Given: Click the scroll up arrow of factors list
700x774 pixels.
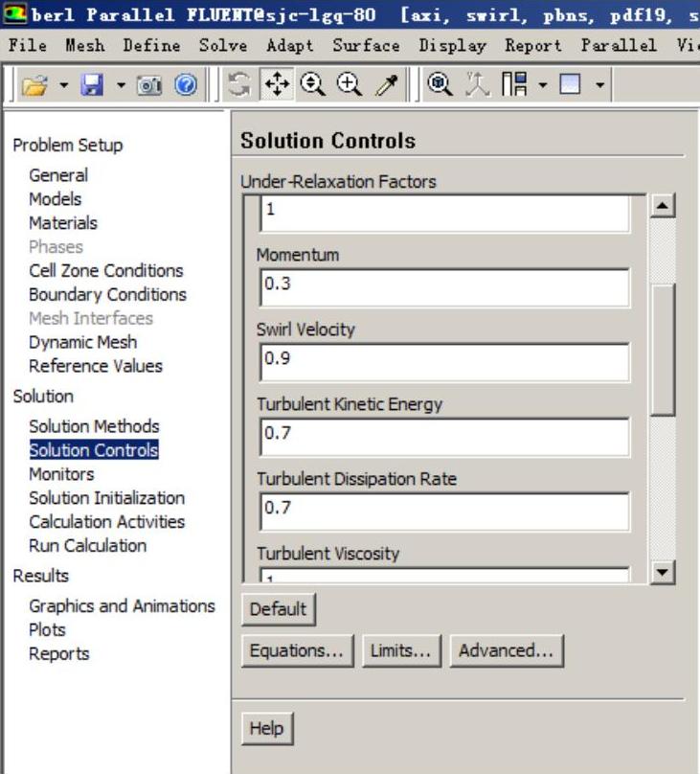Looking at the screenshot, I should tap(662, 206).
